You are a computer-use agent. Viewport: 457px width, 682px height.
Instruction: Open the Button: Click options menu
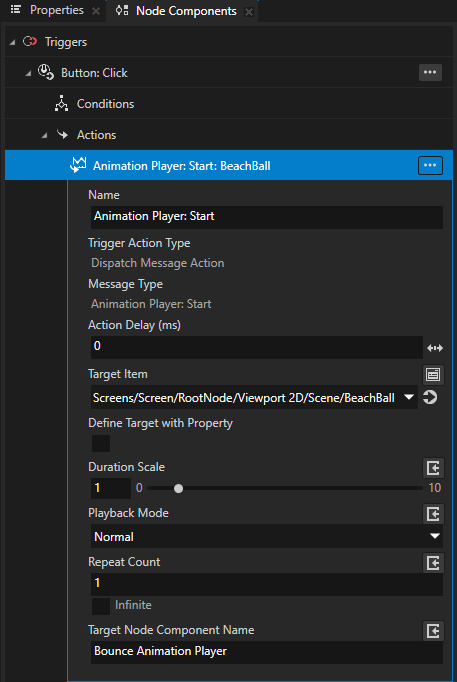coord(430,72)
